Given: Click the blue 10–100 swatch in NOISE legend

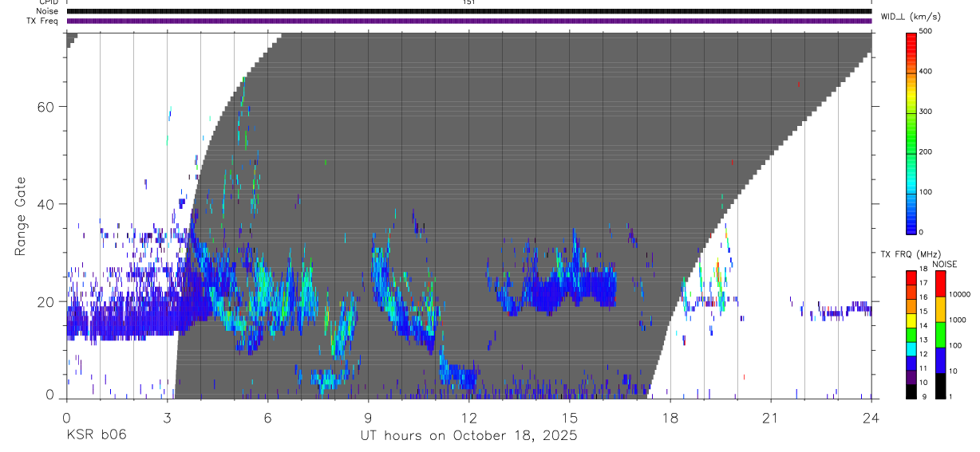Looking at the screenshot, I should 940,360.
